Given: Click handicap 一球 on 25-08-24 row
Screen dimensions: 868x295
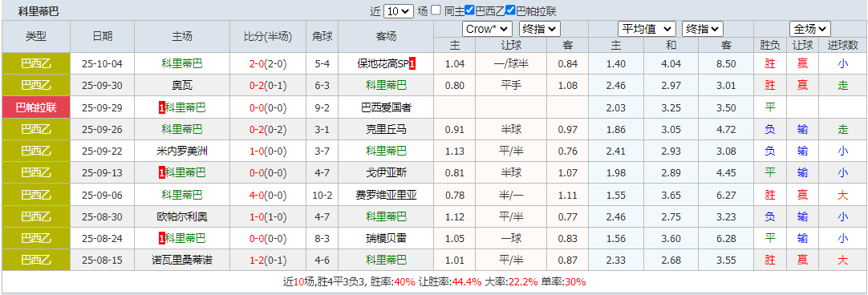Looking at the screenshot, I should (511, 238).
